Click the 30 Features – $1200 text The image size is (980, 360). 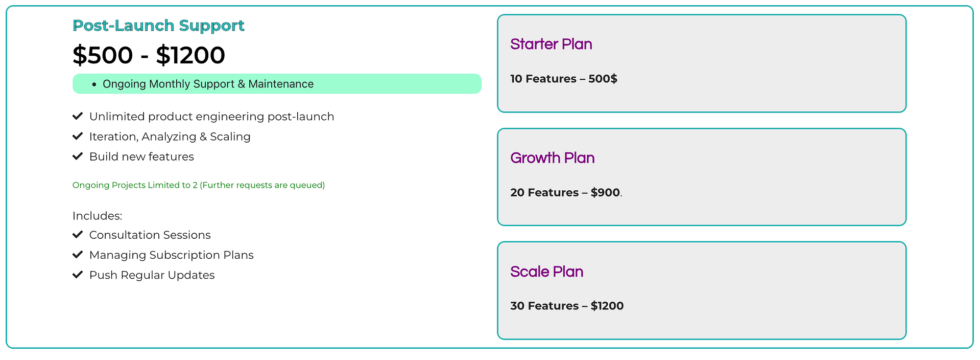[x=566, y=306]
